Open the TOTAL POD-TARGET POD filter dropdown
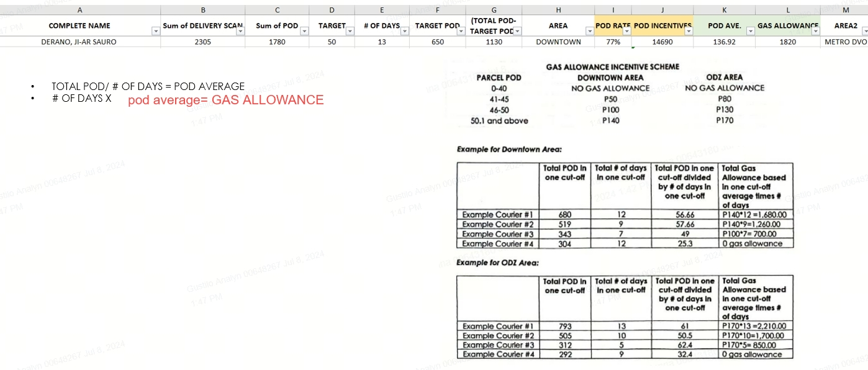Viewport: 868px width, 370px height. pyautogui.click(x=517, y=31)
